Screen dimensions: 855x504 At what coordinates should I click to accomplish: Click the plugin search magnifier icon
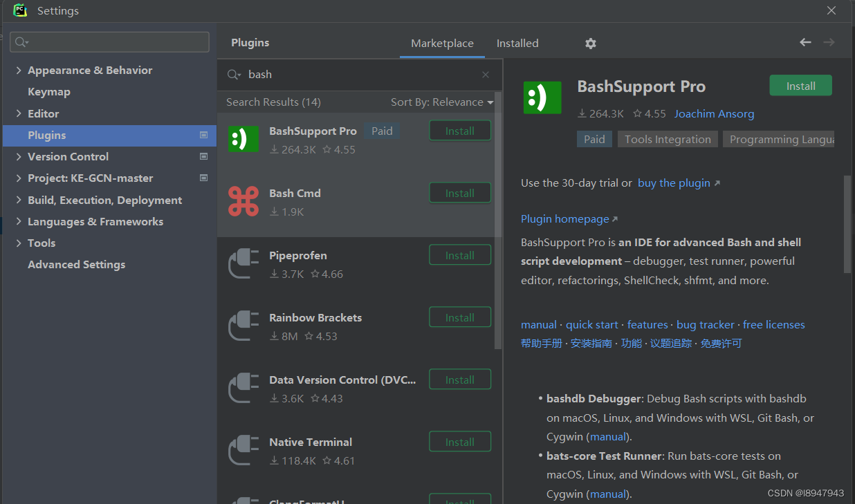(233, 75)
